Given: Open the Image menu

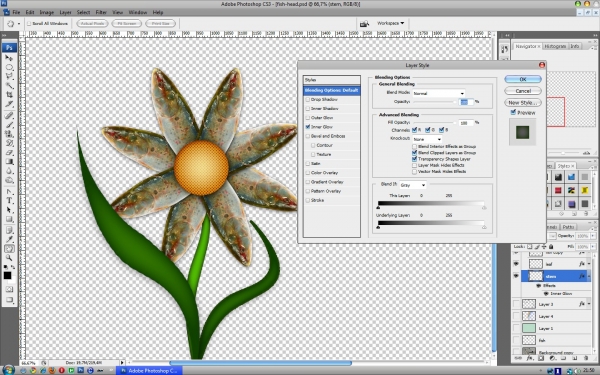Looking at the screenshot, I should point(47,12).
